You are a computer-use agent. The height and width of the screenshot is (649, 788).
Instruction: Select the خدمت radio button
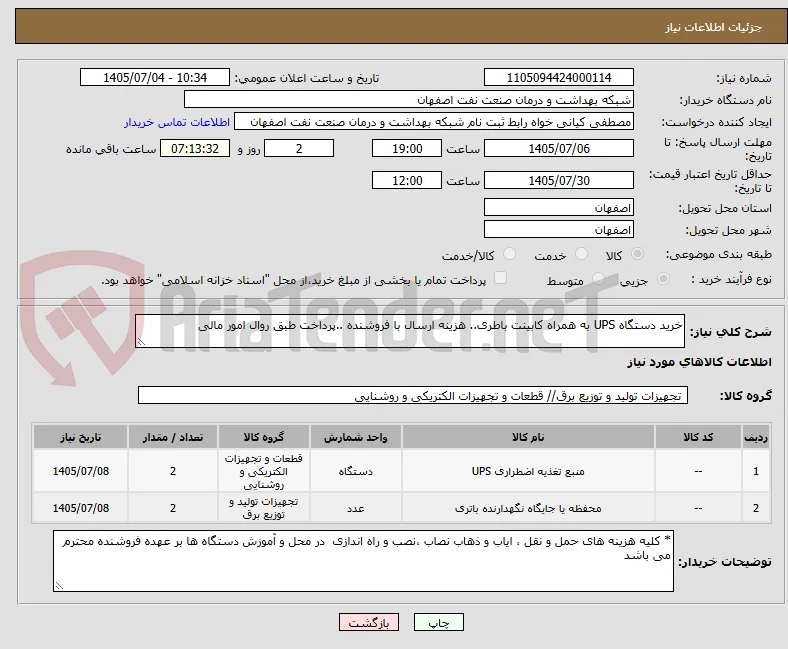(581, 254)
